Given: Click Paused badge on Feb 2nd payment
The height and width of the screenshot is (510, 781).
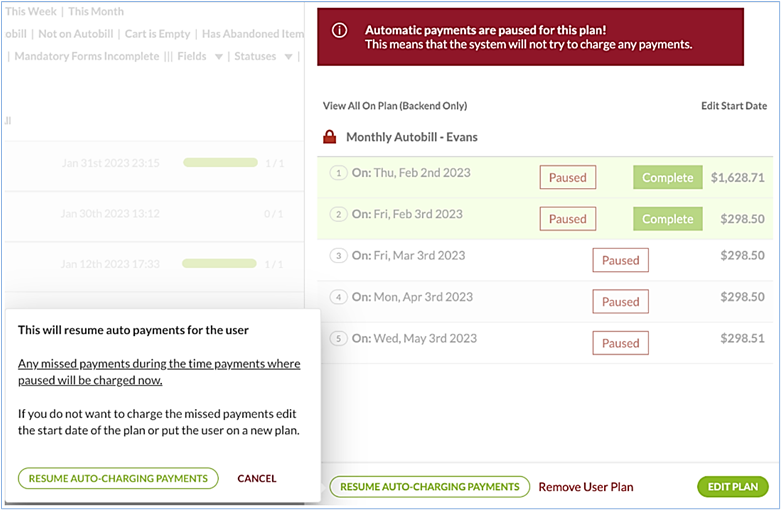Looking at the screenshot, I should tap(567, 178).
